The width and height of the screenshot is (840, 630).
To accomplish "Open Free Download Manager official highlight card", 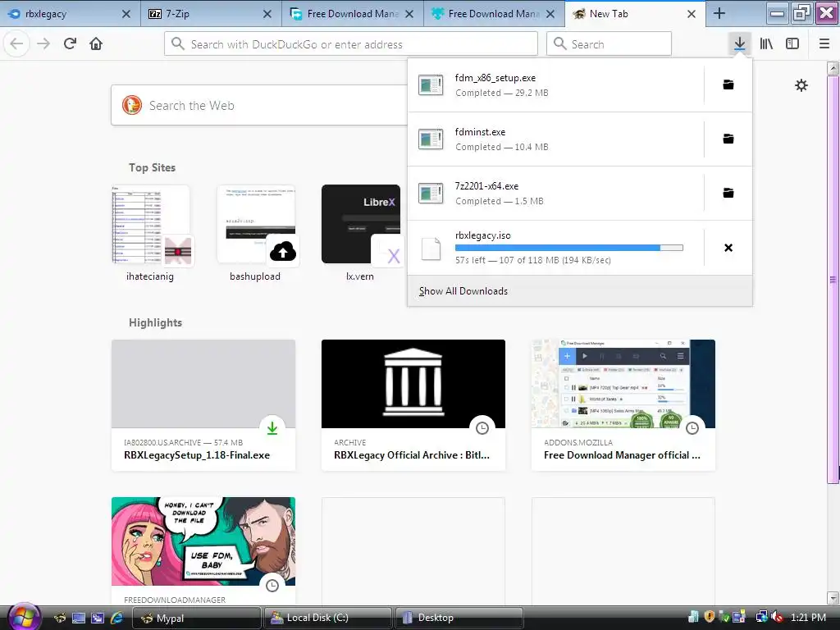I will [623, 405].
